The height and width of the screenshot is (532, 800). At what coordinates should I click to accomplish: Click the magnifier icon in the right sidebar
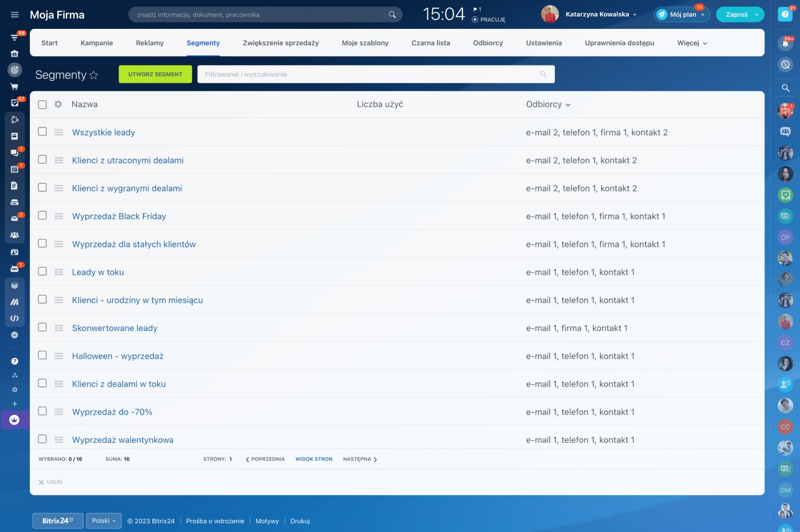pyautogui.click(x=785, y=88)
